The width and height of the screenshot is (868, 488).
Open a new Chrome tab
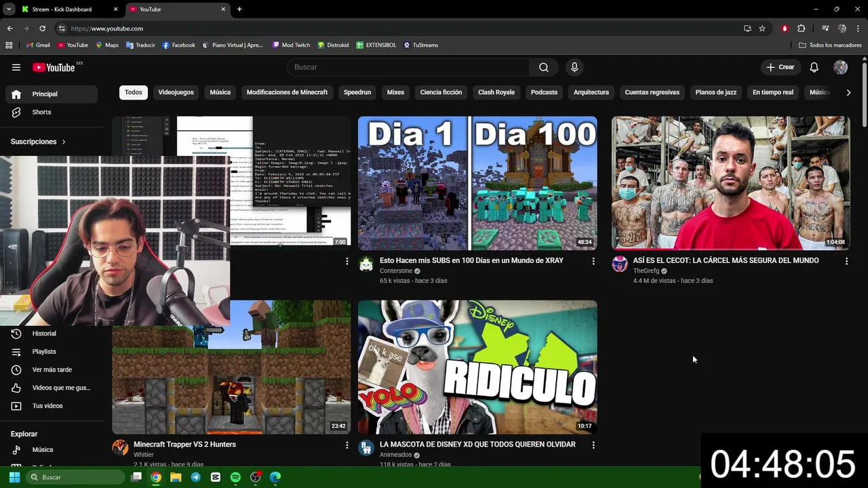239,9
